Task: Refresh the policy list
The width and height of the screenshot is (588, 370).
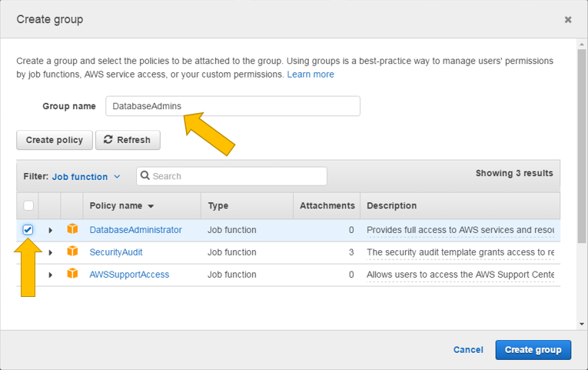Action: point(128,140)
